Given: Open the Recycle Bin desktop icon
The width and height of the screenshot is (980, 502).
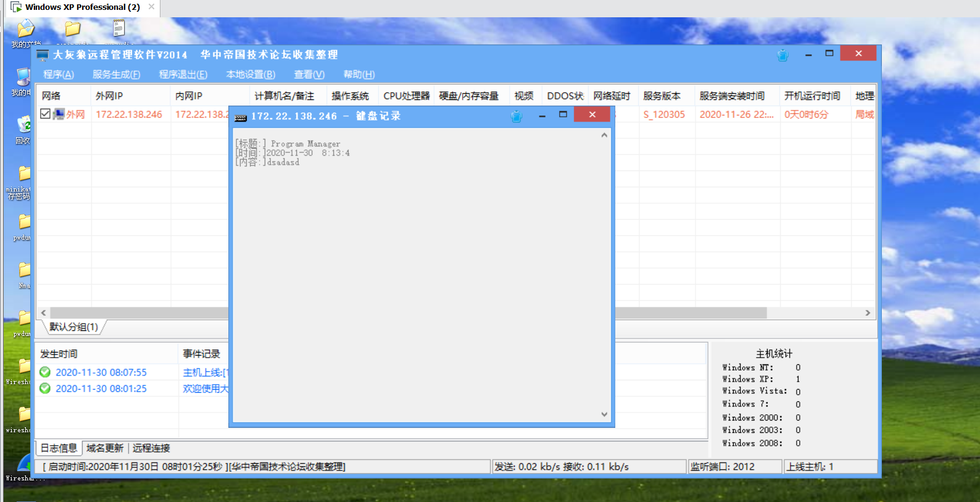Looking at the screenshot, I should click(23, 130).
